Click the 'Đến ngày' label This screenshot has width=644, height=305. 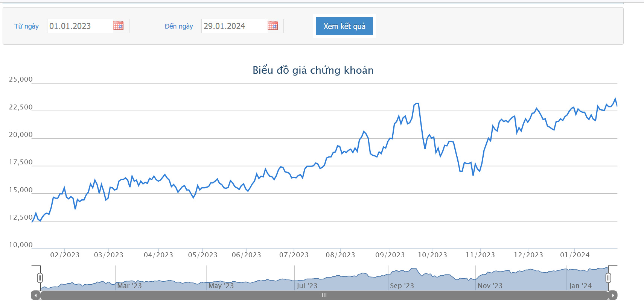tap(179, 26)
